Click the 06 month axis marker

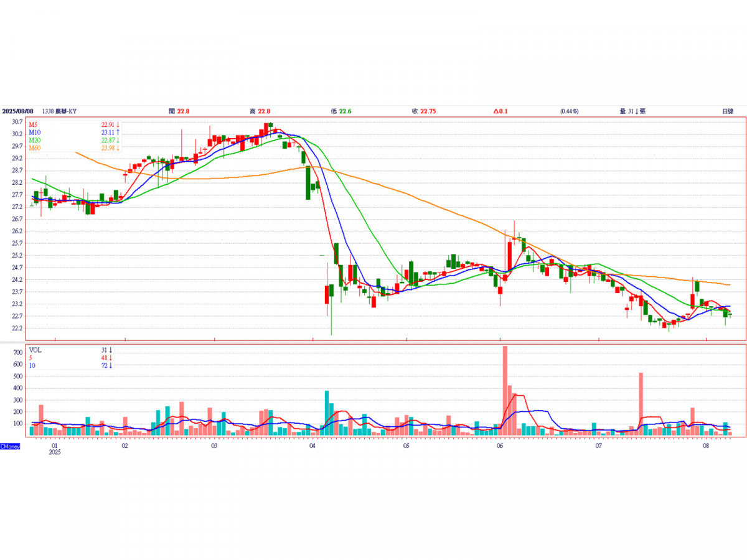[x=500, y=446]
